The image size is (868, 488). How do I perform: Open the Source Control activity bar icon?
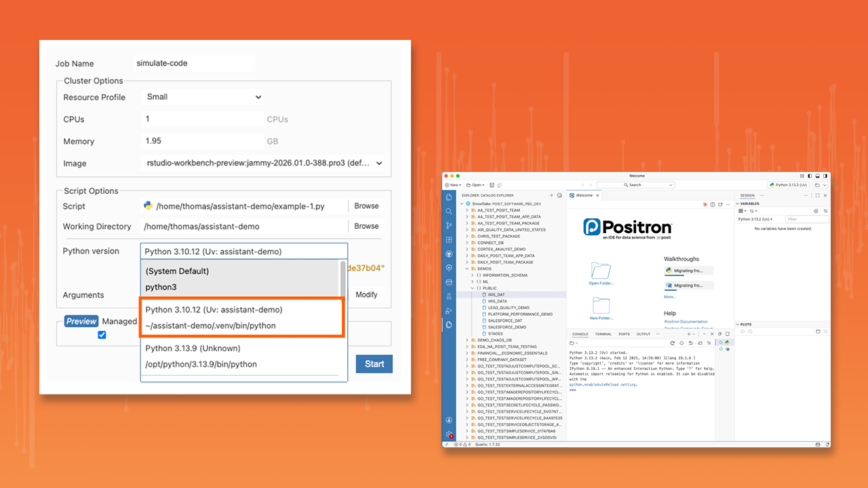[x=449, y=226]
